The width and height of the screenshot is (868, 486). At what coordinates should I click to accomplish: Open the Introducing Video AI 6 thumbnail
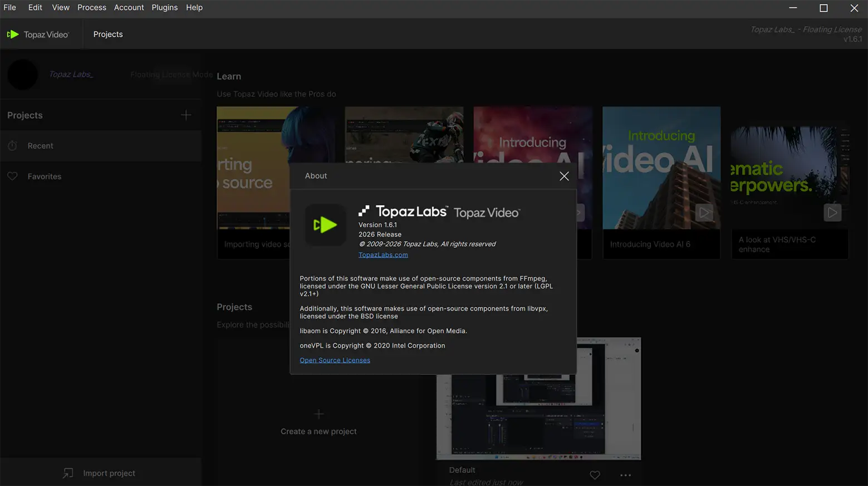[661, 168]
